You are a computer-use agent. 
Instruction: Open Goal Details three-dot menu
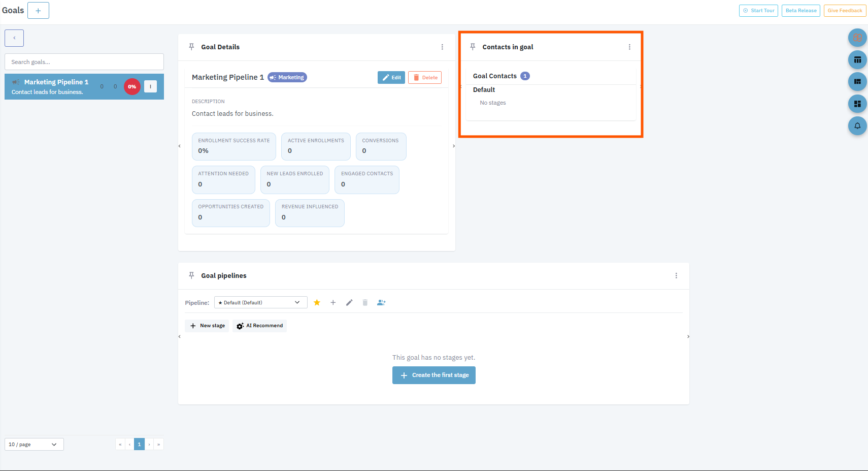(442, 47)
